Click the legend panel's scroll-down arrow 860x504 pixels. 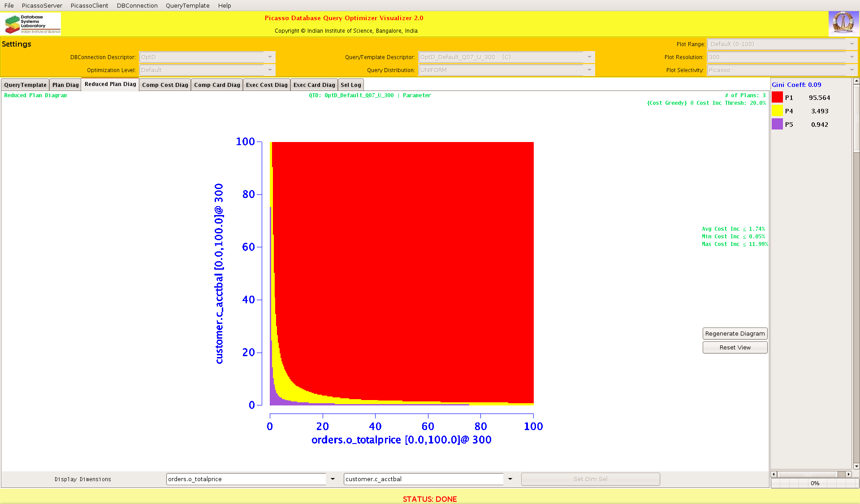pos(856,466)
